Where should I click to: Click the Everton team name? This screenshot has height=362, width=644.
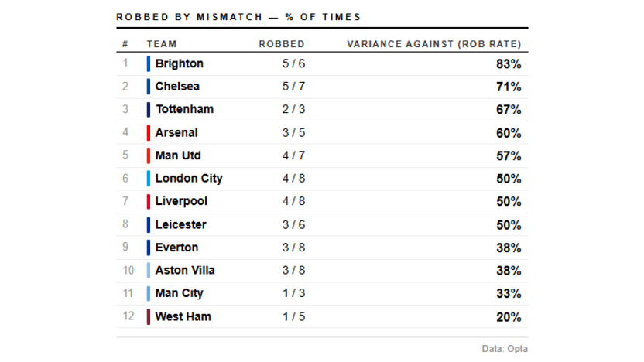176,248
